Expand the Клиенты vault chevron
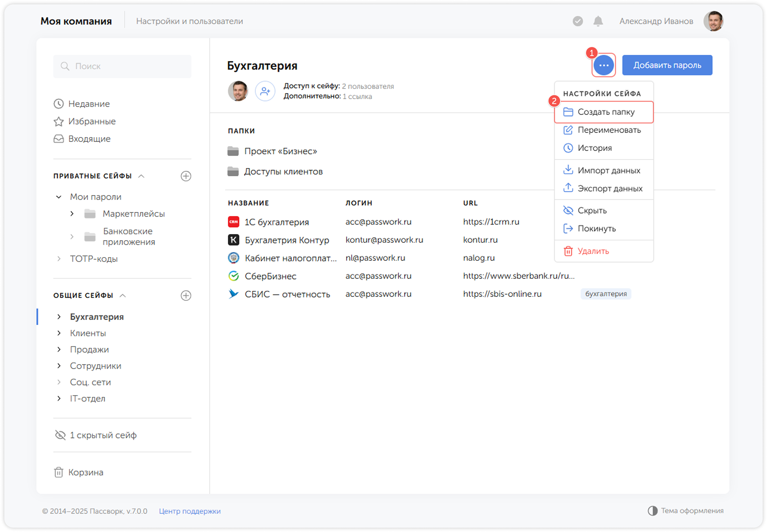 [x=59, y=333]
